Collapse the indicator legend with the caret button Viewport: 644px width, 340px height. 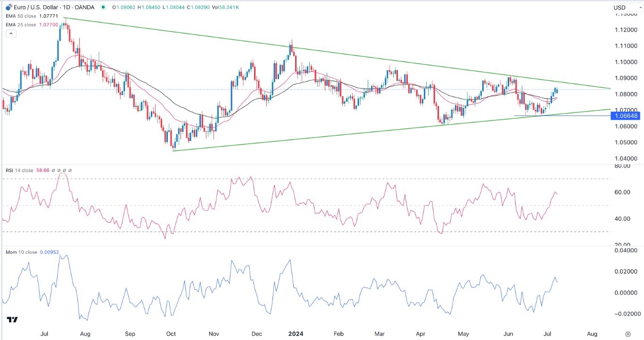click(x=11, y=33)
